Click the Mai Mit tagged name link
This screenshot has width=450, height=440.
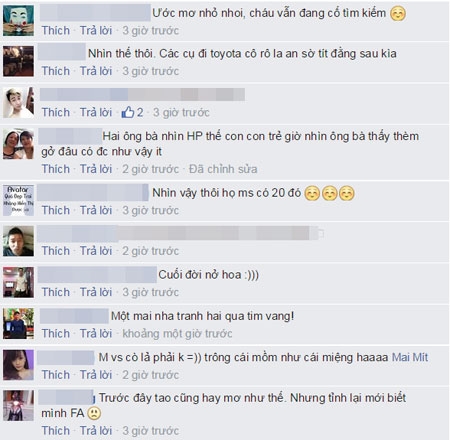pyautogui.click(x=410, y=357)
